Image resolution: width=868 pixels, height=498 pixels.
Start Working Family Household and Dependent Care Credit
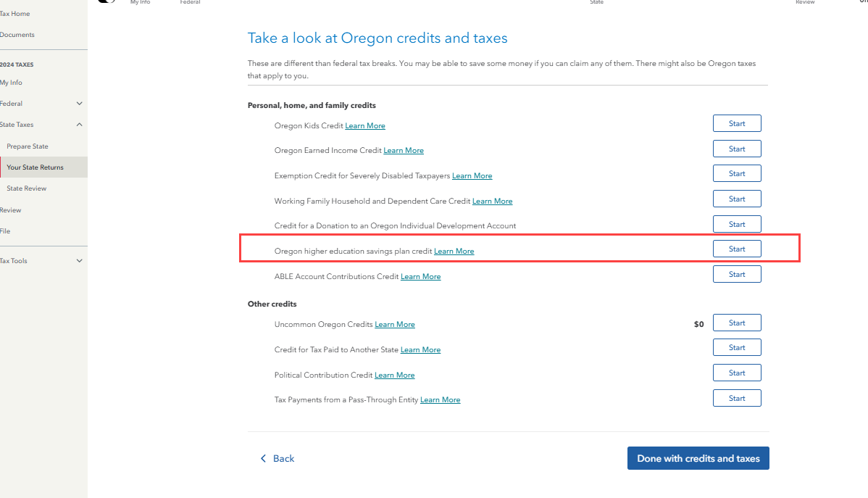737,199
